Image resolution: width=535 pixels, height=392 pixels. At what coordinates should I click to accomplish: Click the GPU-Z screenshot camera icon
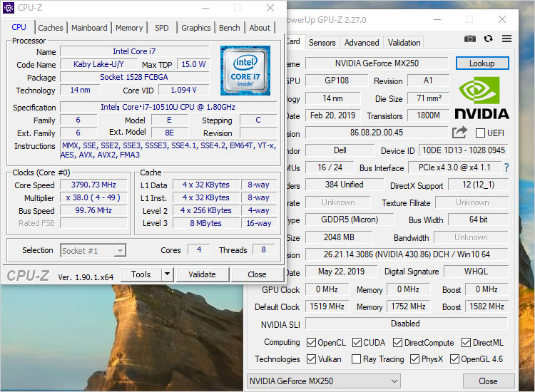[470, 39]
